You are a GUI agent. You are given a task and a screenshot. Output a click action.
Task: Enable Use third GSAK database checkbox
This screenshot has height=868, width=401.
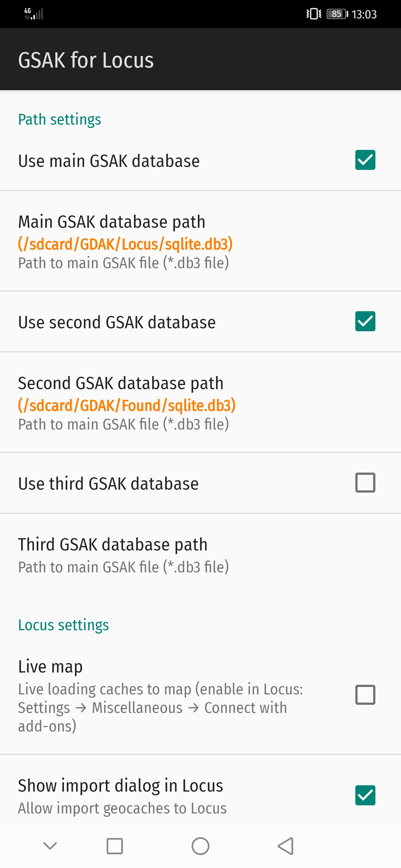click(x=365, y=483)
